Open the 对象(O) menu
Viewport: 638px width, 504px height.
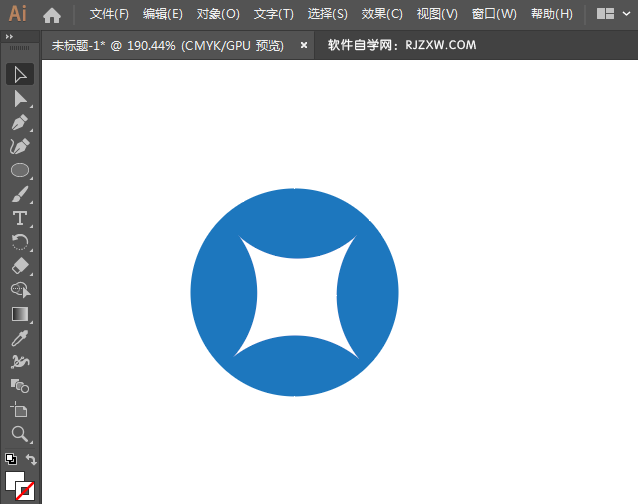(x=218, y=14)
